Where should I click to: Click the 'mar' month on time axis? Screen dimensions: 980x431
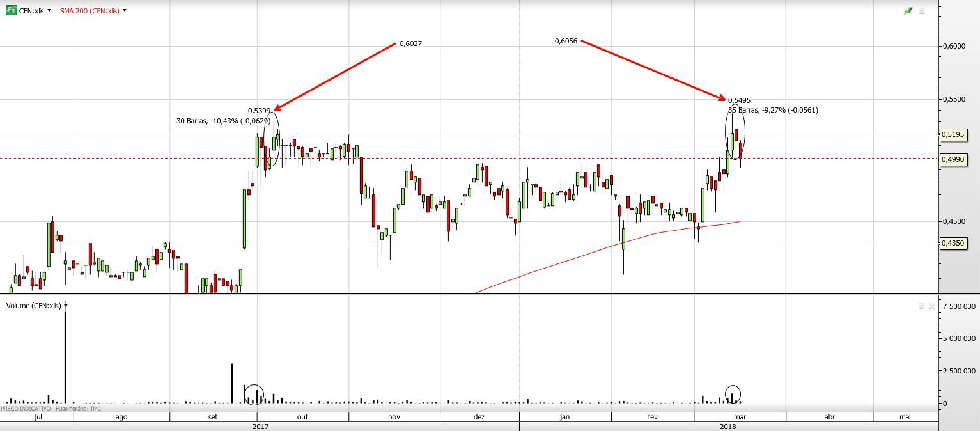(x=740, y=417)
